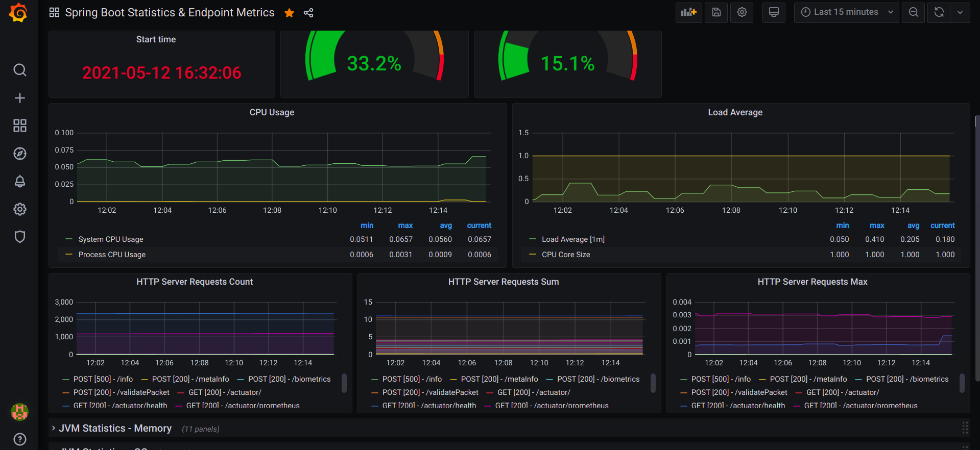
Task: Click the HTTP Server Requests Count legend scrollbar
Action: coord(344,383)
